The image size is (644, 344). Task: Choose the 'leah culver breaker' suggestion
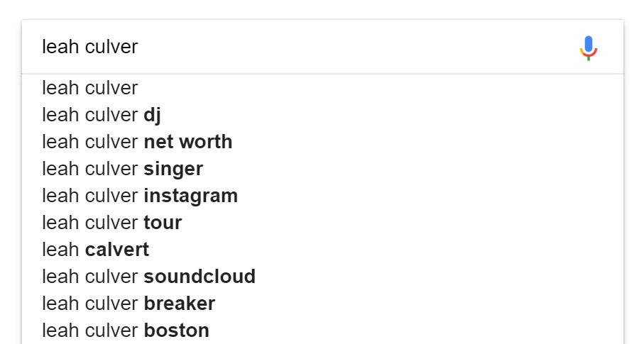(x=129, y=304)
